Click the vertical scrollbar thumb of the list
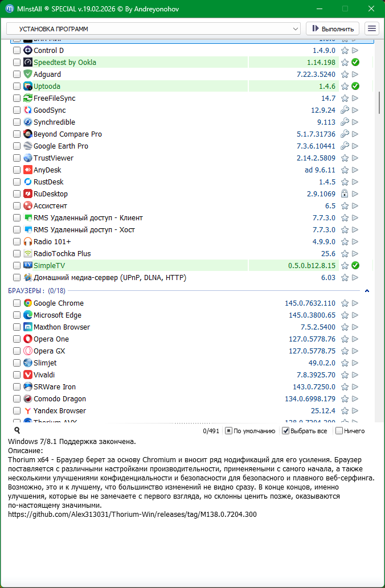Image resolution: width=385 pixels, height=588 pixels. tap(379, 102)
